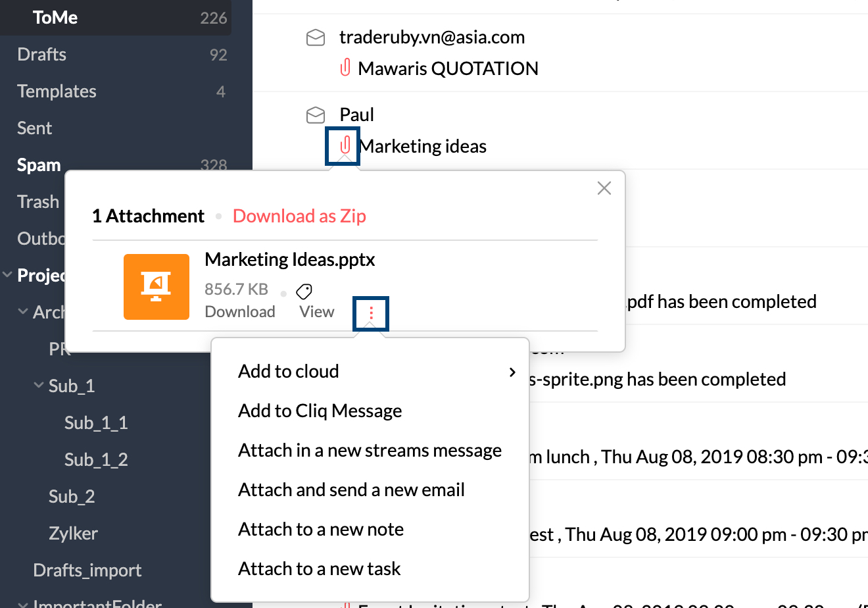Click the three-dot more options icon
Viewport: 868px width, 608px height.
click(371, 313)
